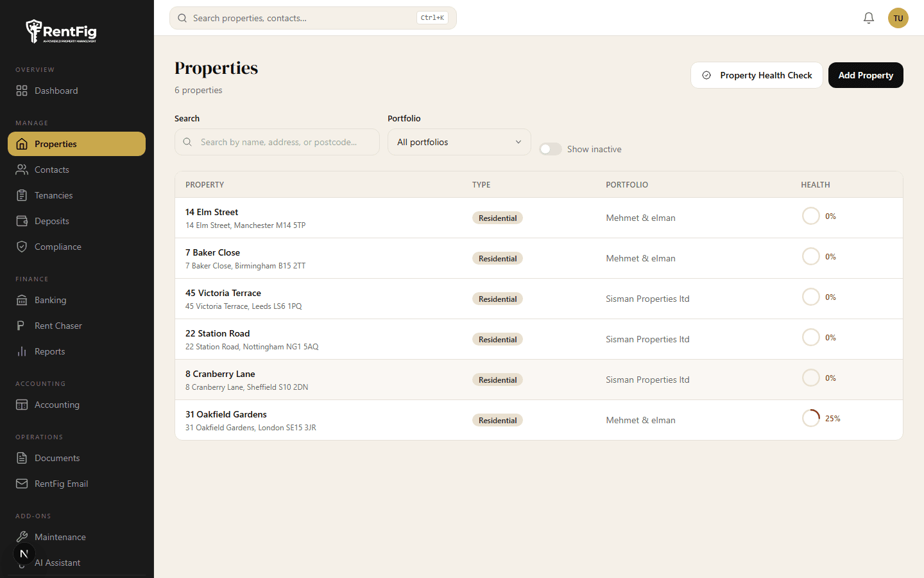
Task: Open the Maintenance wrench icon
Action: pyautogui.click(x=22, y=537)
